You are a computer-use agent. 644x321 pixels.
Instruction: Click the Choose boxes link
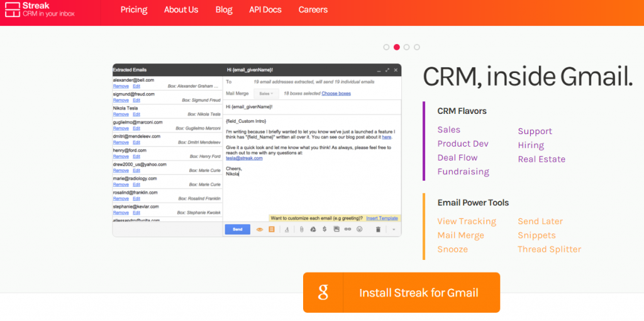point(336,93)
